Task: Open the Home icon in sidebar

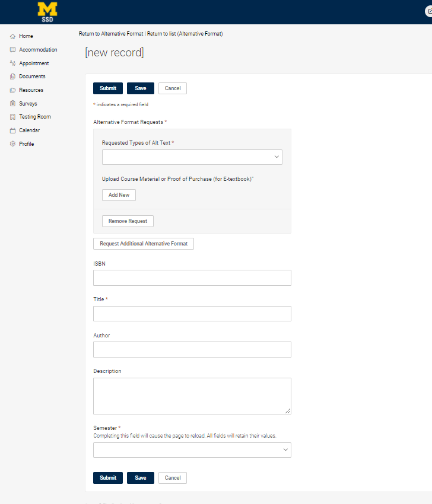Action: click(11, 36)
